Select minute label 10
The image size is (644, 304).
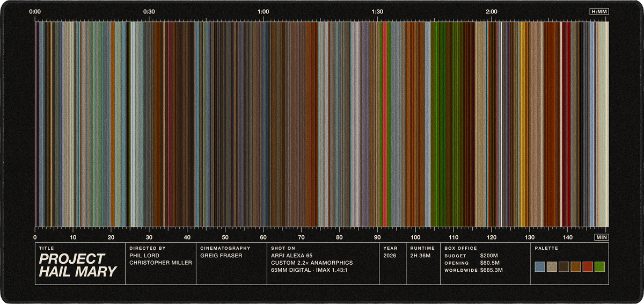pos(73,237)
